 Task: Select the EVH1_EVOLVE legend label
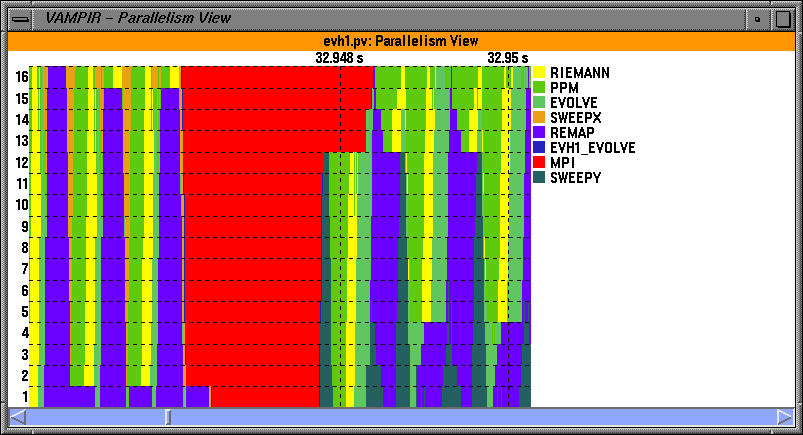coord(593,148)
